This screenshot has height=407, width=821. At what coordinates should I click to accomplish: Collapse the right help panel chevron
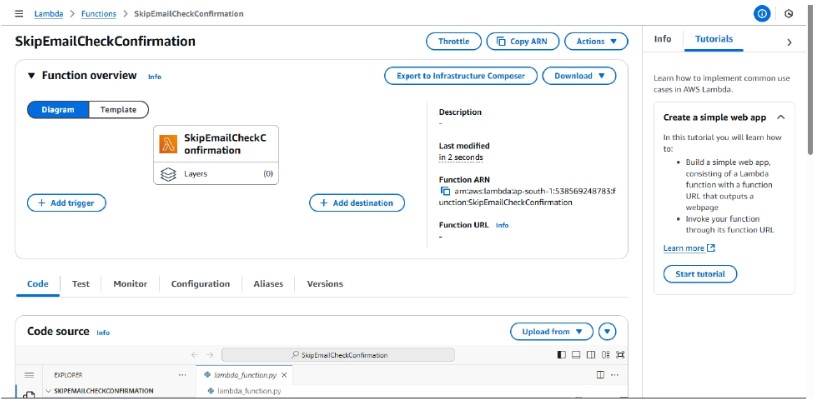pos(790,42)
